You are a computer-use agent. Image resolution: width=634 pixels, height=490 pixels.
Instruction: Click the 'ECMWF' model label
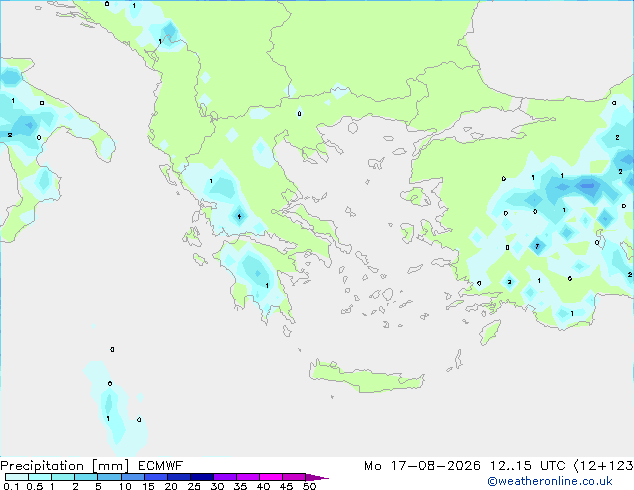pos(161,466)
